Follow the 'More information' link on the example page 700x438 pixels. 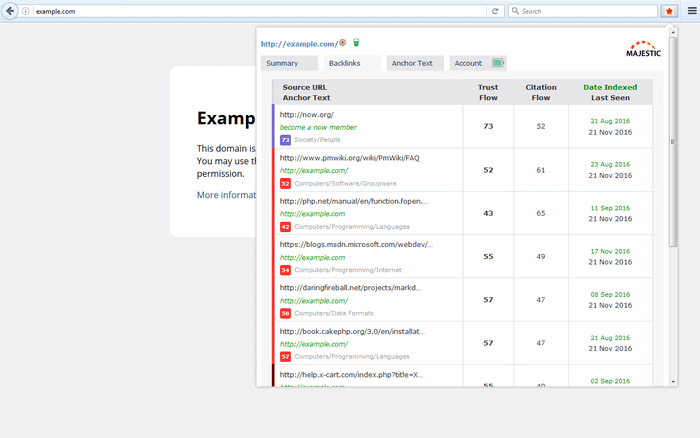(226, 195)
